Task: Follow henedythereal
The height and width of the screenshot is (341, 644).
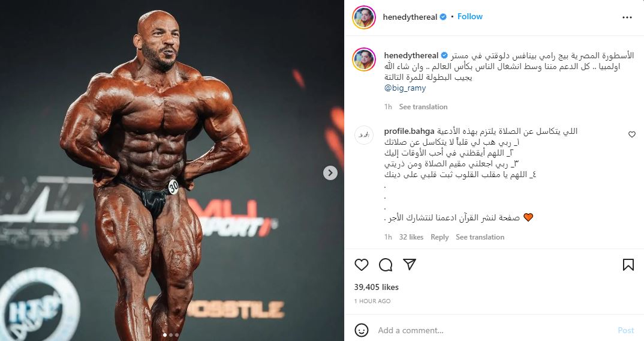Action: [x=470, y=16]
